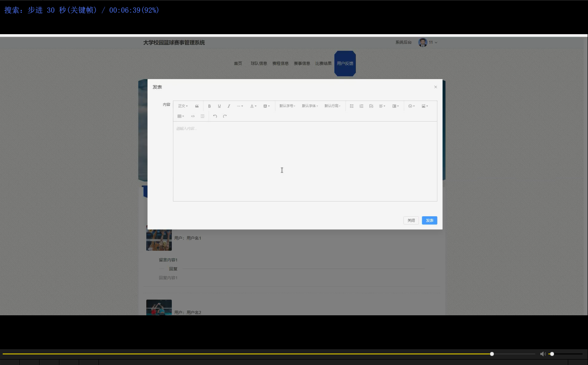
Task: Undo the last edit
Action: click(215, 116)
